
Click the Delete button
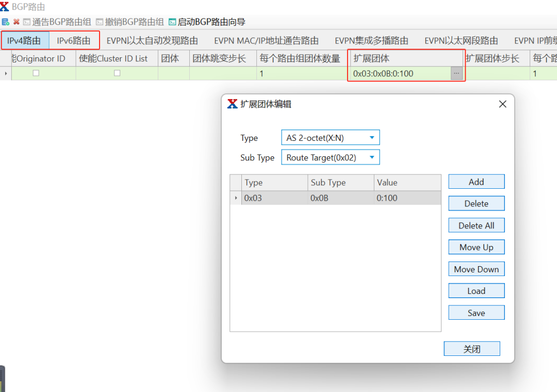coord(477,203)
